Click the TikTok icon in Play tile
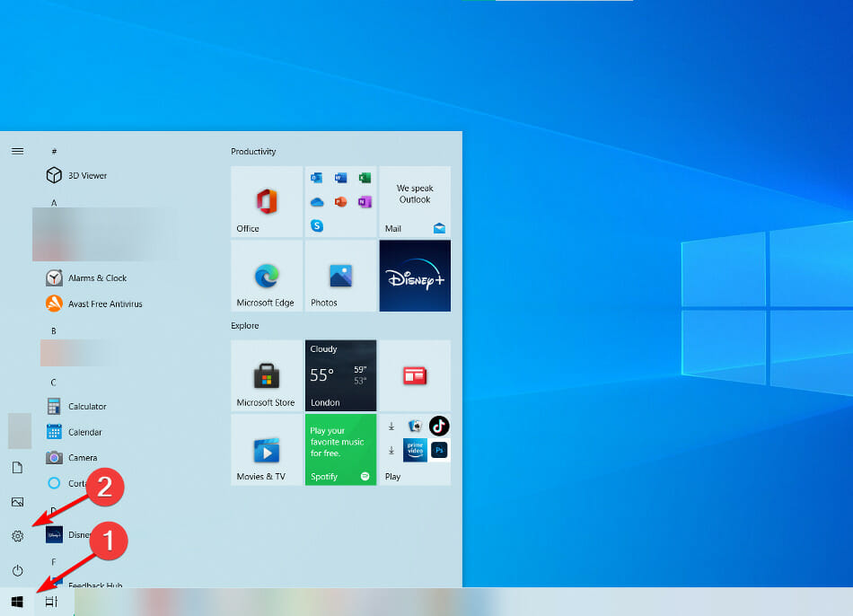 tap(439, 426)
